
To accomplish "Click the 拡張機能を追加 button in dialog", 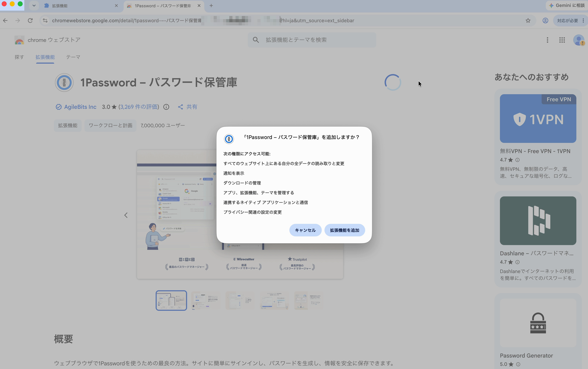I will click(344, 230).
